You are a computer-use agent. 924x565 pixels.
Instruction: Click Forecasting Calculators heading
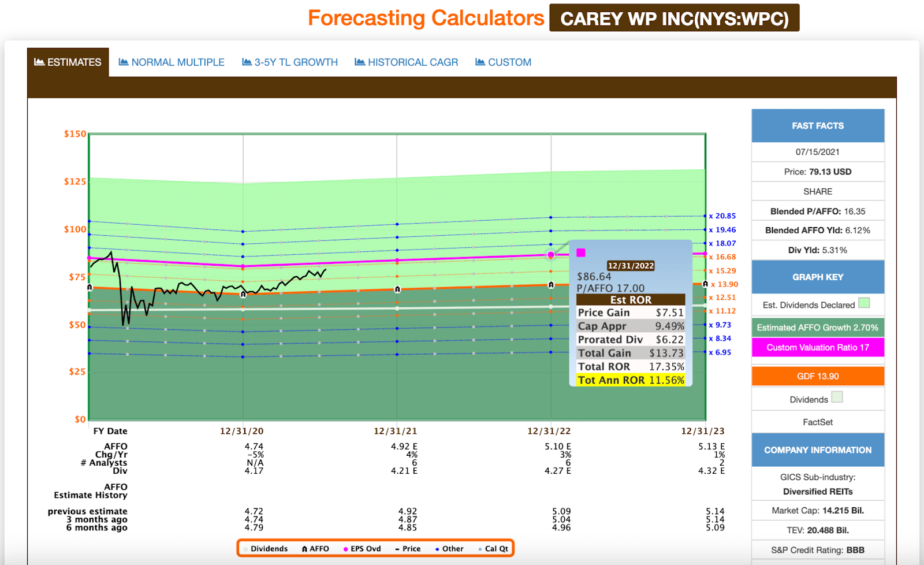[426, 18]
